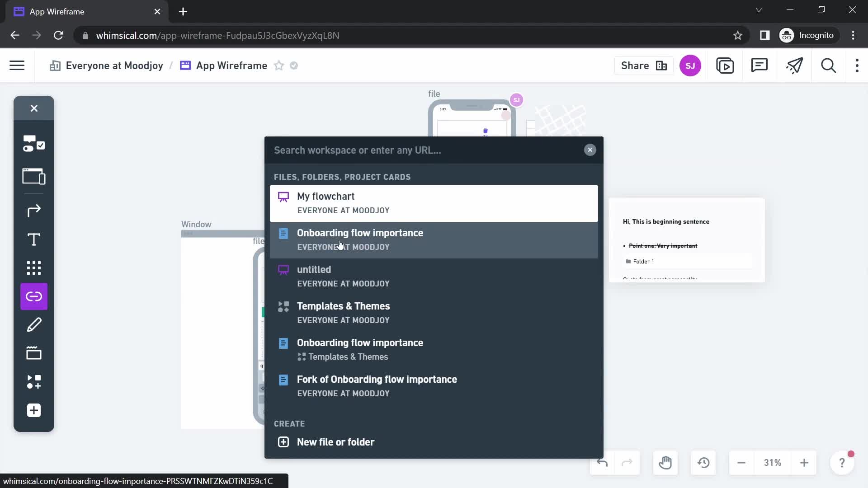Viewport: 868px width, 488px height.
Task: Start presentation mode icon
Action: click(x=725, y=66)
